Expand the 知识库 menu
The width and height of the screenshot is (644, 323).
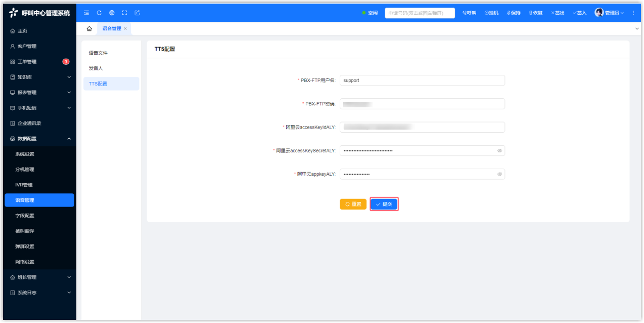click(x=39, y=77)
